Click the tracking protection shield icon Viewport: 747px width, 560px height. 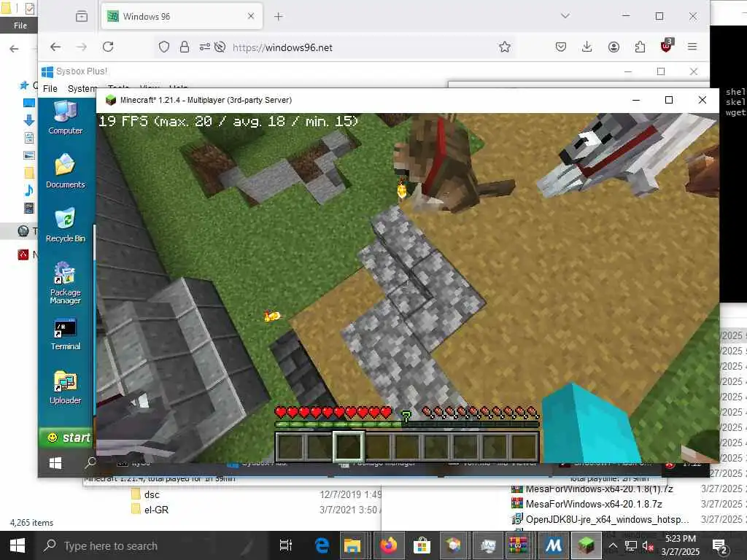coord(164,47)
